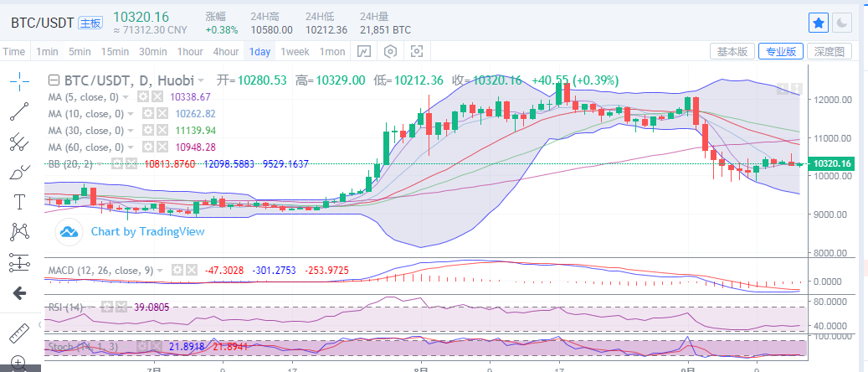This screenshot has width=868, height=372.
Task: Expand MA (5, close, 0) dropdown arrow
Action: 126,97
